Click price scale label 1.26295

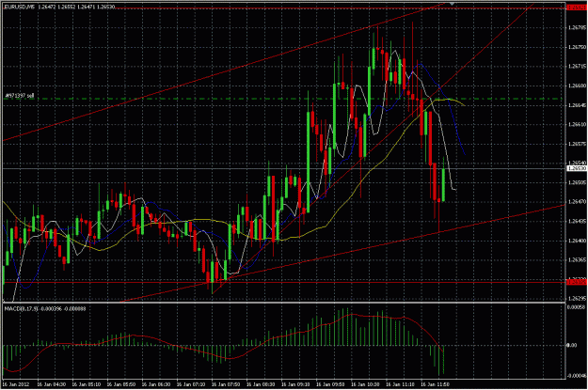tap(577, 299)
